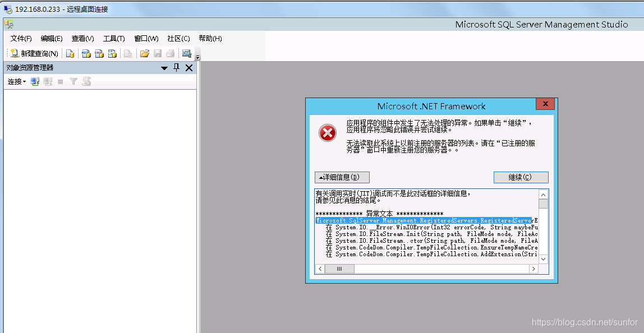Click the Disconnect server icon
The width and height of the screenshot is (644, 333).
coord(48,82)
